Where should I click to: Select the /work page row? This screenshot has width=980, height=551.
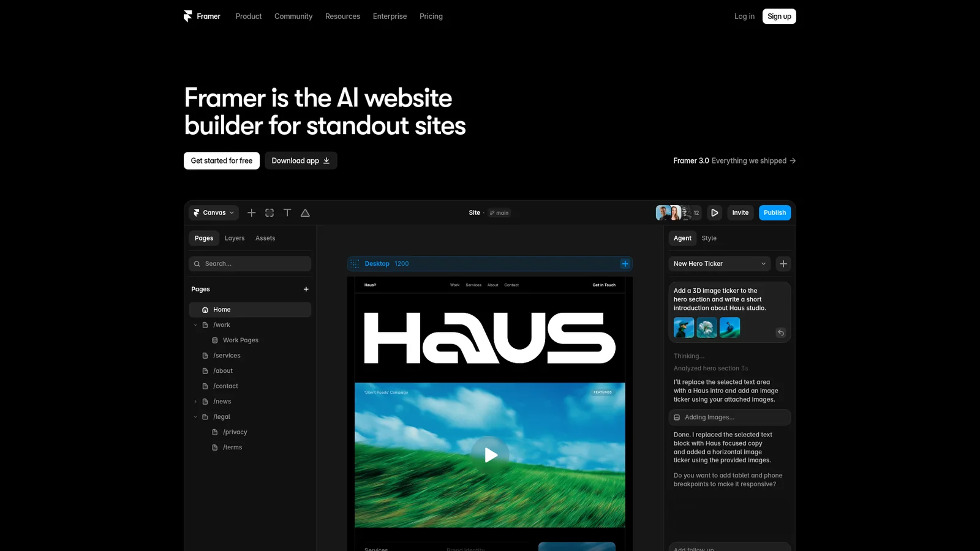(x=250, y=325)
